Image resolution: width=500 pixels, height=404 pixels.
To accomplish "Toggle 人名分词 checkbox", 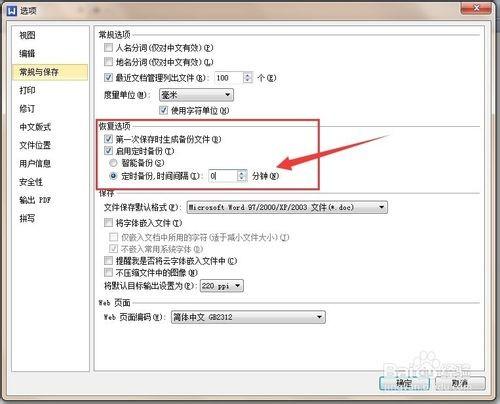I will (108, 48).
